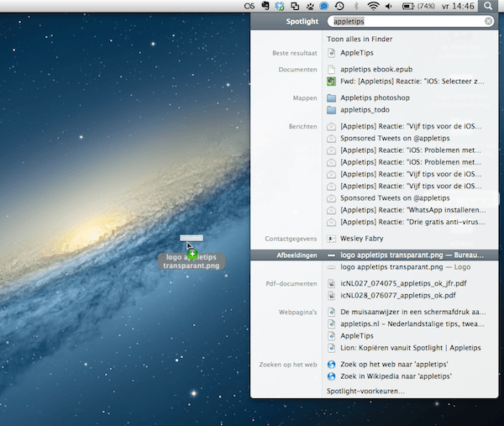Open the WhatsApp installeren message
The height and width of the screenshot is (426, 504).
[x=413, y=210]
